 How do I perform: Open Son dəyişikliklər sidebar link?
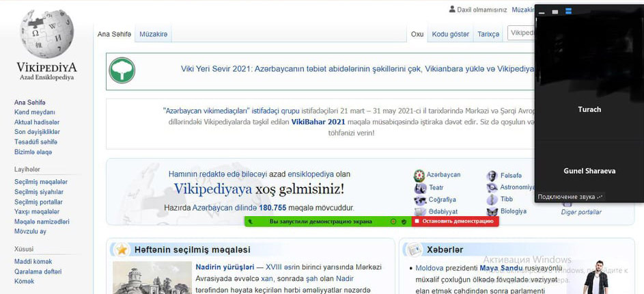(37, 132)
